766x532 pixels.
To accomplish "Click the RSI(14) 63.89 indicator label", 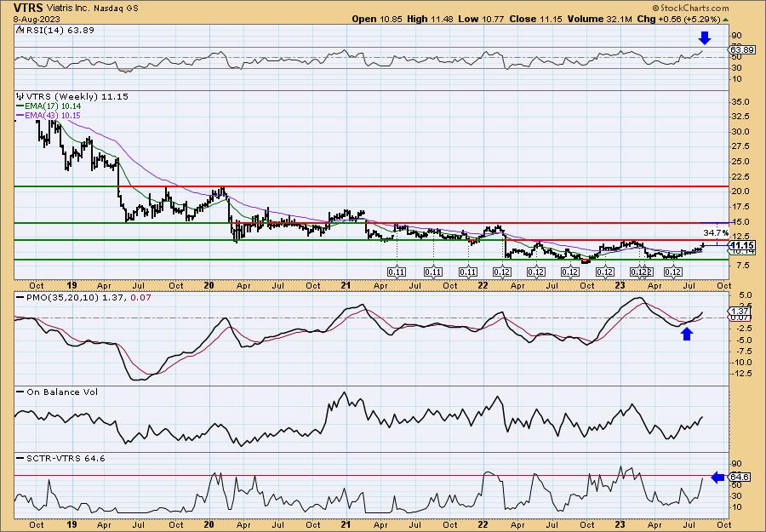I will [59, 30].
